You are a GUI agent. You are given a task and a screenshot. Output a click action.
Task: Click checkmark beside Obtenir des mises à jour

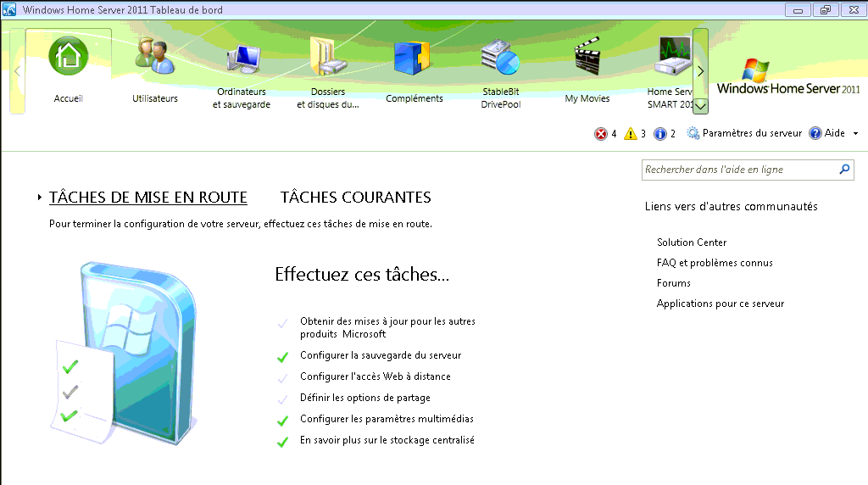point(283,323)
